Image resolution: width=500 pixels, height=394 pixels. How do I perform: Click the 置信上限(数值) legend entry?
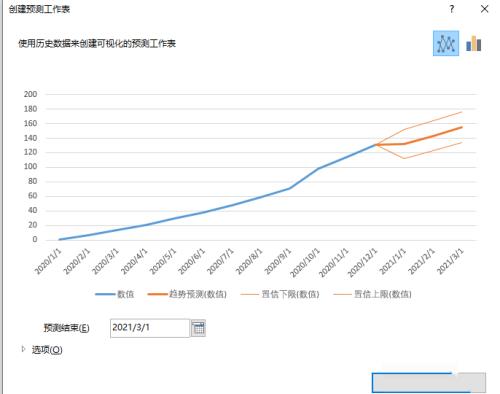click(x=372, y=294)
